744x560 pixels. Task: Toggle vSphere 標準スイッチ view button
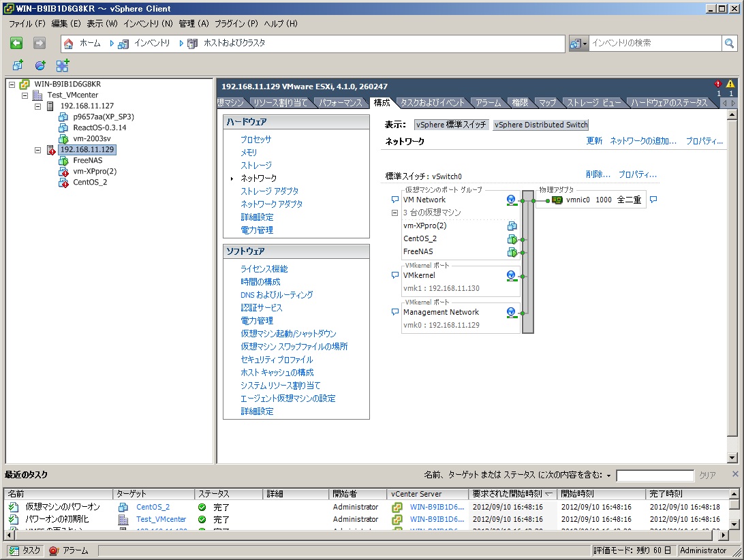(x=451, y=125)
